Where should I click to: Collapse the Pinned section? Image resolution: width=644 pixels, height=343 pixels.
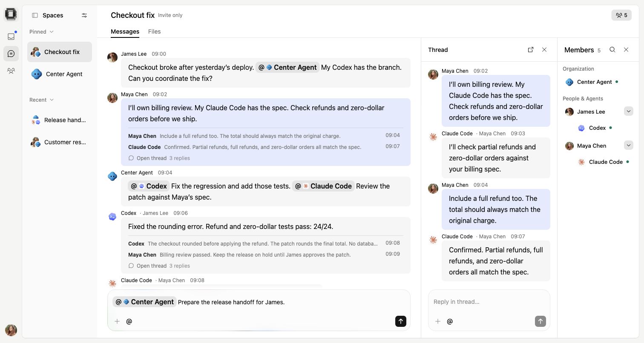pos(41,32)
